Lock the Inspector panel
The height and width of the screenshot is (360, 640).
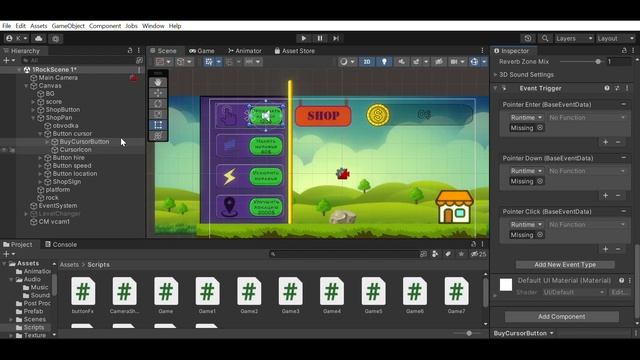pos(624,51)
